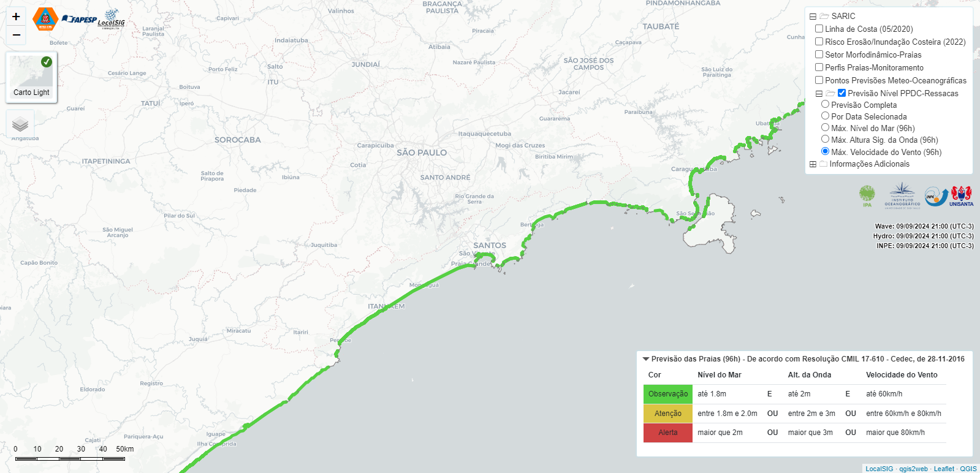Click the 'até 60km/h' legend cell
This screenshot has height=473, width=980.
[x=884, y=394]
